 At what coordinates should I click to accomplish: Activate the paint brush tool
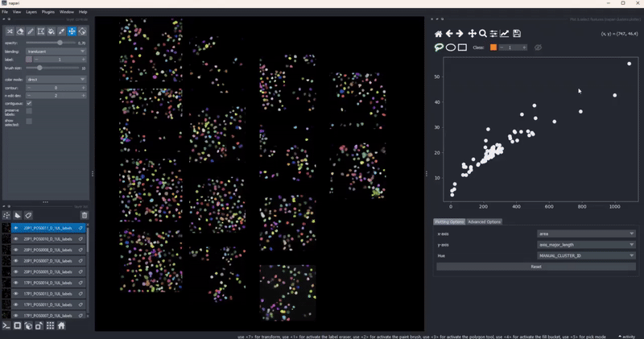pyautogui.click(x=31, y=31)
